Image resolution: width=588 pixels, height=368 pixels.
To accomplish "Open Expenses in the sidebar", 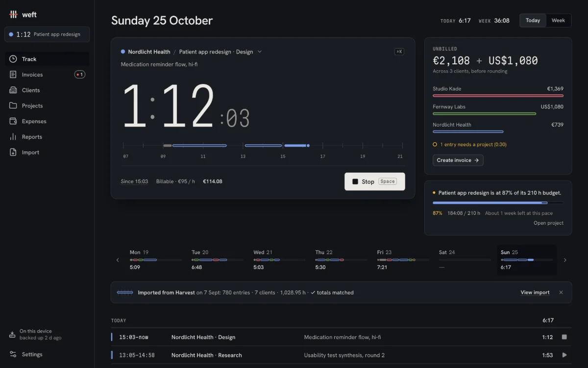I will (x=47, y=121).
